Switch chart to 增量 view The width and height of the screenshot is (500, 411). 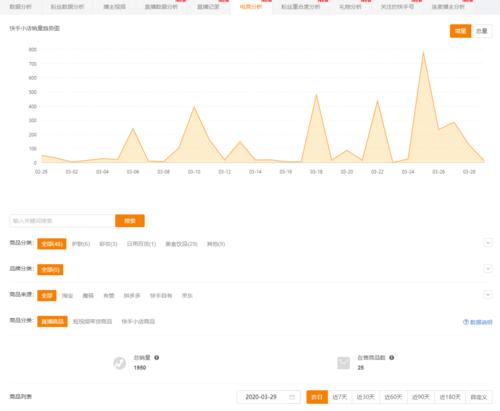(460, 31)
